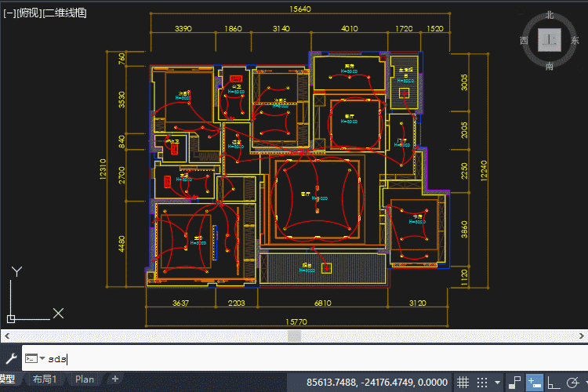Click east (东) on the ViewCube compass
The height and width of the screenshot is (392, 588).
coord(575,40)
